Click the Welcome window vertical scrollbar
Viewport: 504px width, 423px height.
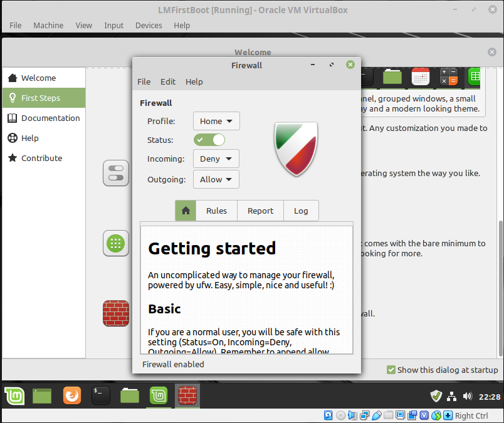[x=500, y=288]
